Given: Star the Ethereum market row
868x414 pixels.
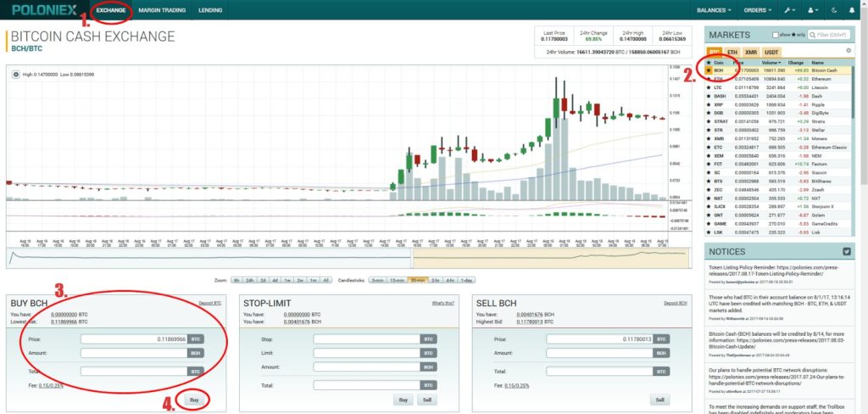Looking at the screenshot, I should [709, 78].
